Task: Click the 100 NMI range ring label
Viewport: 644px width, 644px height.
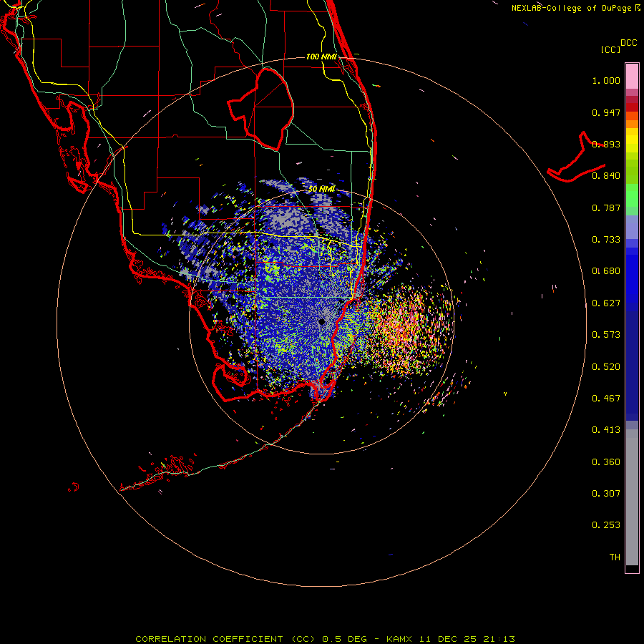Action: 321,57
